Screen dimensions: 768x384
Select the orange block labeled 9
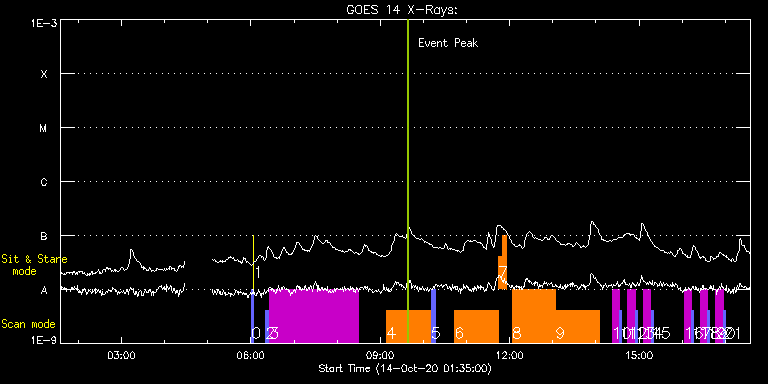578,326
